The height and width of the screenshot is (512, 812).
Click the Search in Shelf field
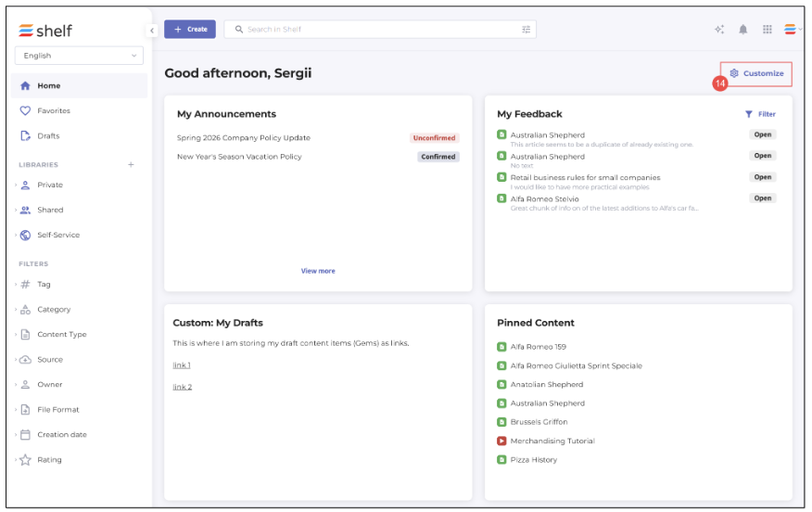click(x=380, y=29)
